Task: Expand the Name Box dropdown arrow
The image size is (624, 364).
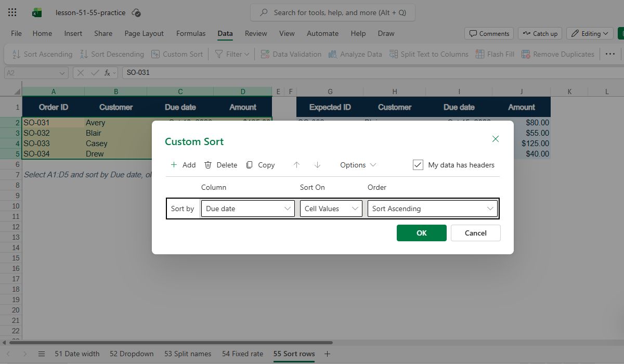Action: (x=63, y=73)
